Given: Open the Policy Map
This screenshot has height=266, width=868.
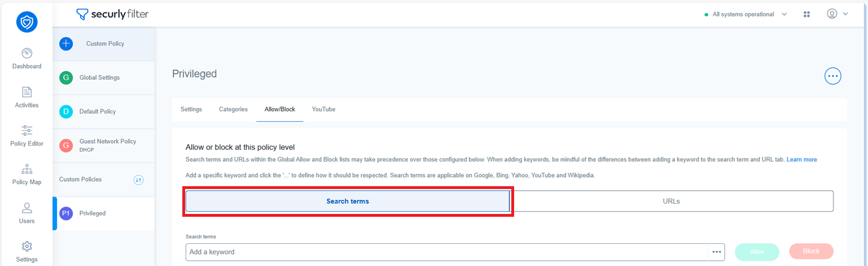Looking at the screenshot, I should (x=27, y=174).
